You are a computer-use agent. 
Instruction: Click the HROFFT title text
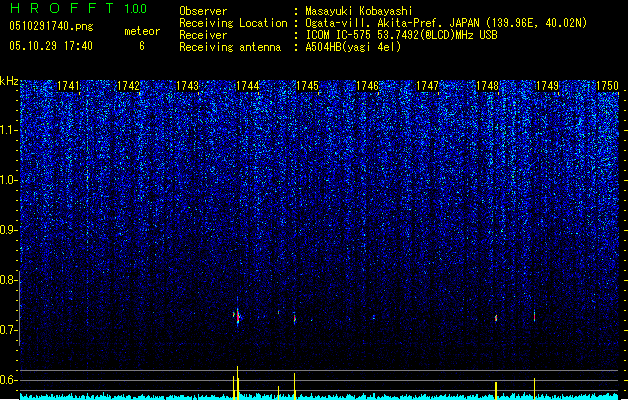[x=62, y=8]
